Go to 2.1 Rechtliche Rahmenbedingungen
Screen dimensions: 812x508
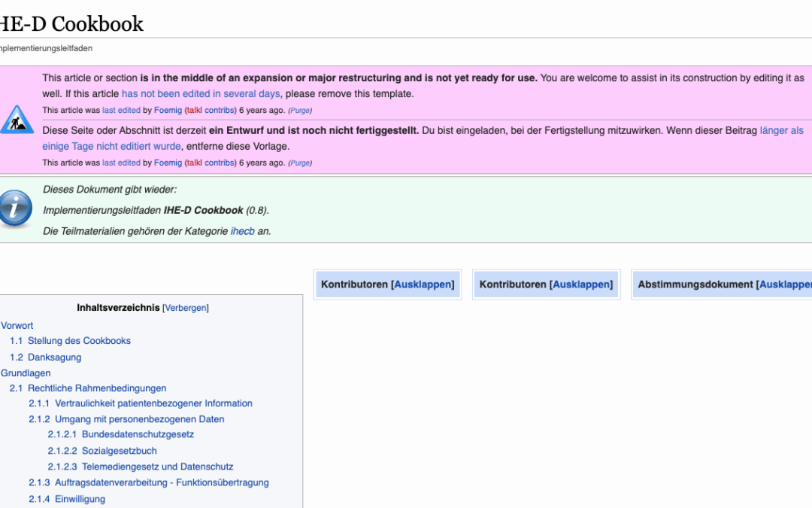pos(88,388)
